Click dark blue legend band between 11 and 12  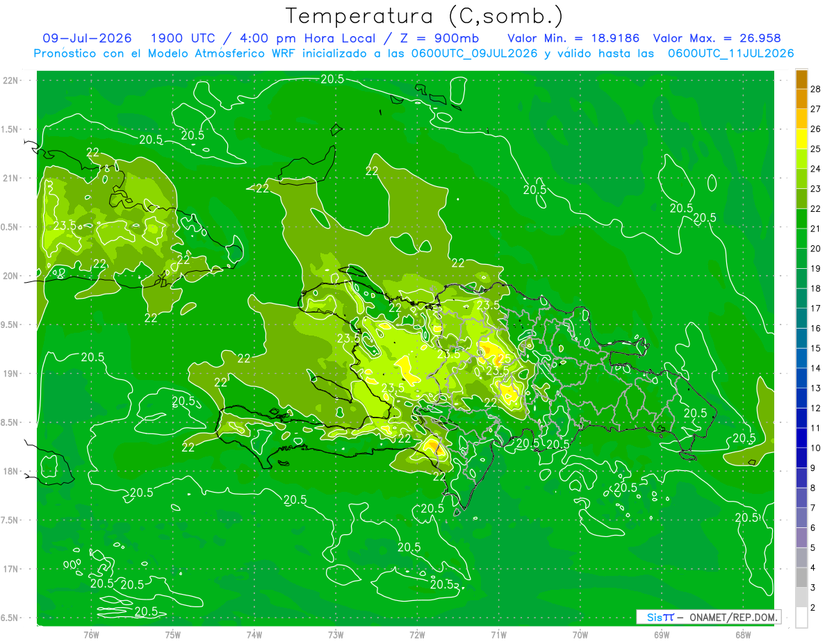(x=801, y=418)
